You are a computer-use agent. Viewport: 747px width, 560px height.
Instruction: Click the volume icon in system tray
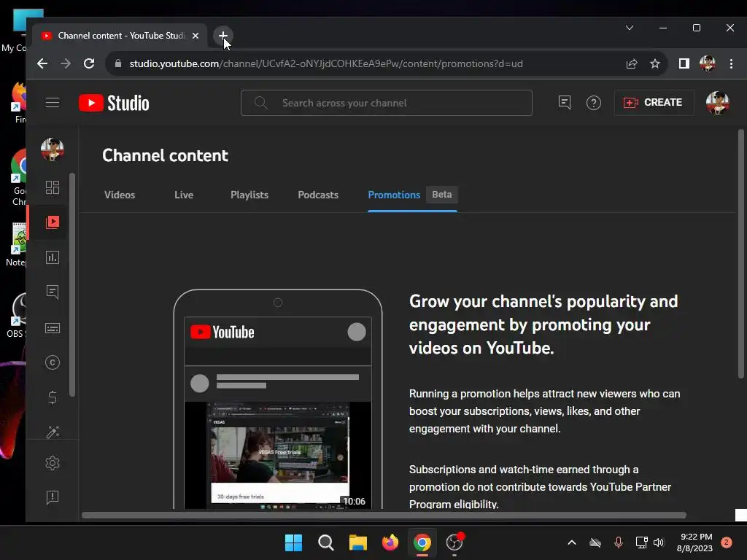(x=659, y=542)
